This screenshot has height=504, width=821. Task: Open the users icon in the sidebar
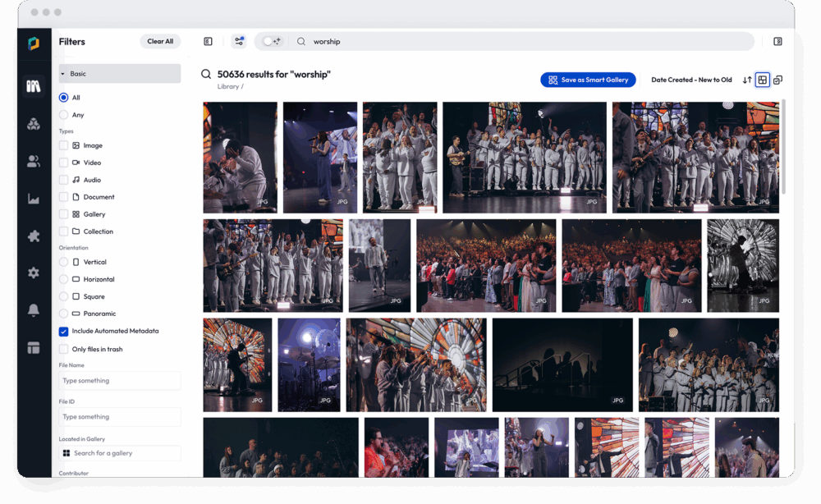click(x=34, y=162)
